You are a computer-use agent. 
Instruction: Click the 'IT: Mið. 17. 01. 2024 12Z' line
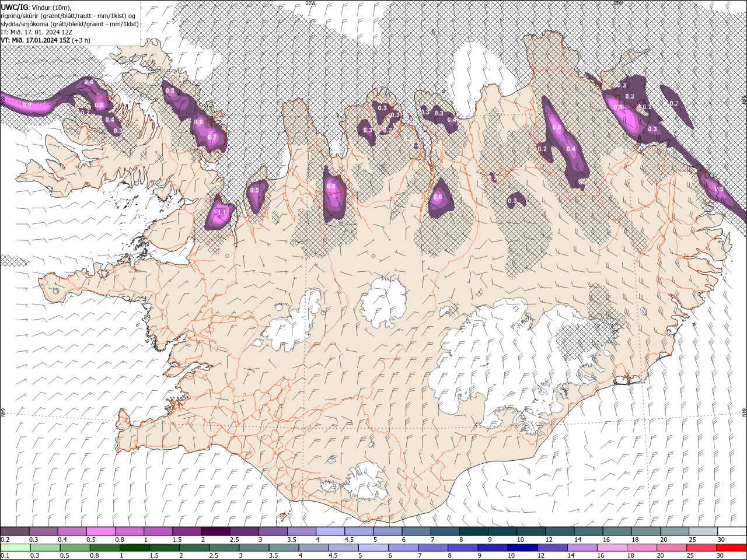click(36, 32)
